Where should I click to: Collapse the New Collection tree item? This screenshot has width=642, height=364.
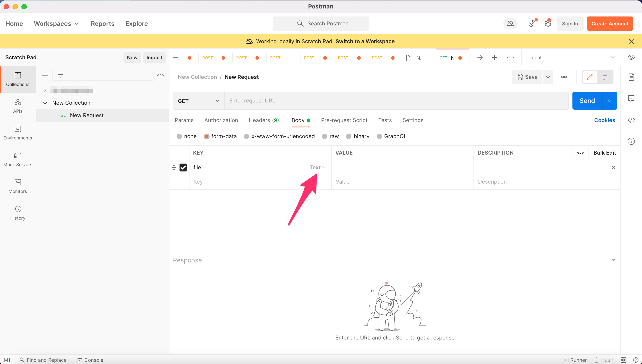click(45, 103)
